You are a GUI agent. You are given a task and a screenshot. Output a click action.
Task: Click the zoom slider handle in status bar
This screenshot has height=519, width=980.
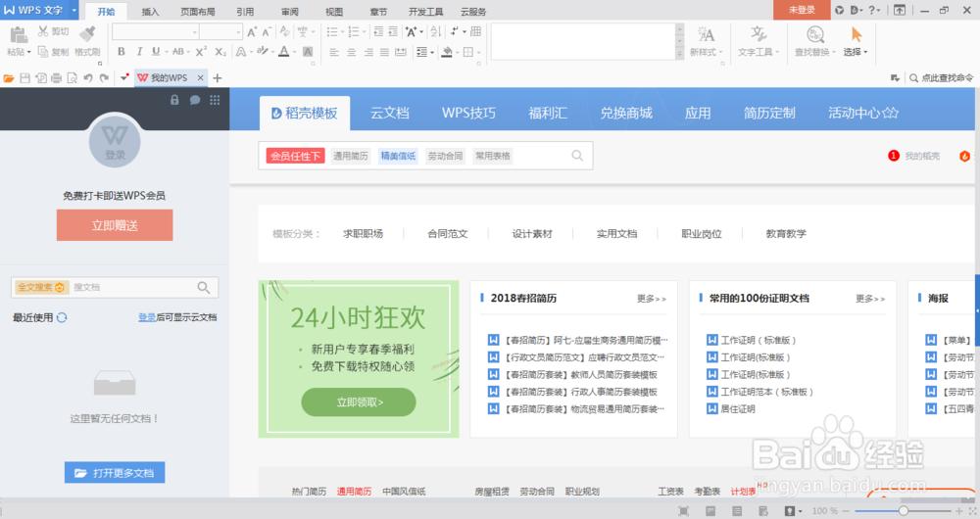tap(904, 511)
